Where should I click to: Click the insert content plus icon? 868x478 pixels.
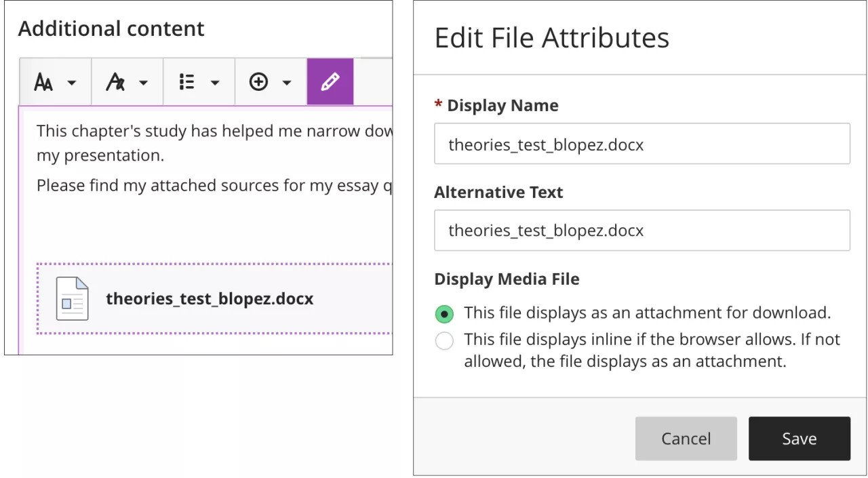click(x=258, y=83)
